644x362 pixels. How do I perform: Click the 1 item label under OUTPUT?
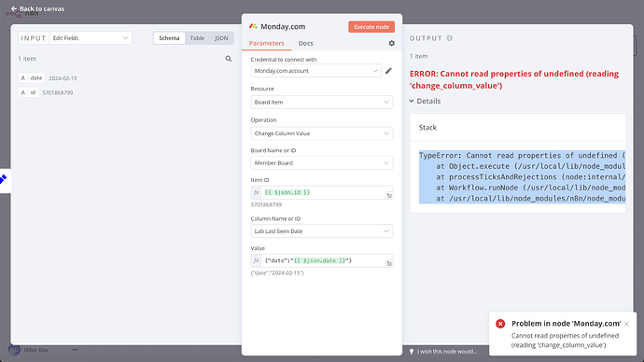(418, 56)
